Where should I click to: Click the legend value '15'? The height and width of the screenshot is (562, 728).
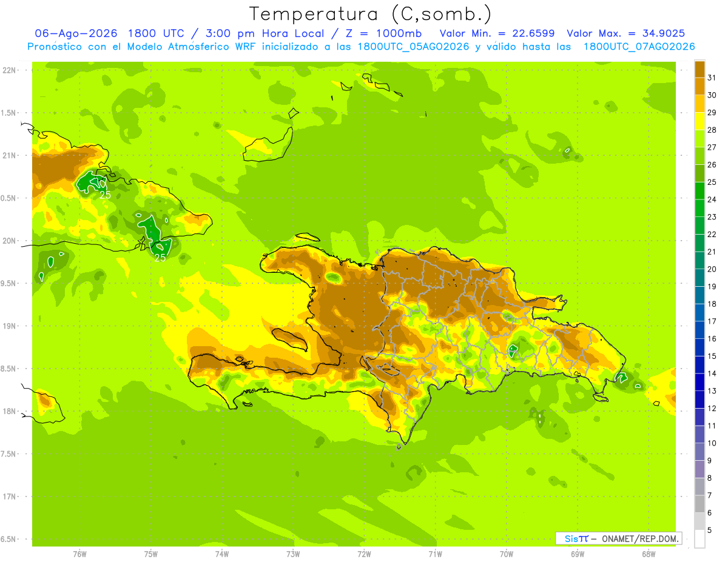tap(712, 356)
